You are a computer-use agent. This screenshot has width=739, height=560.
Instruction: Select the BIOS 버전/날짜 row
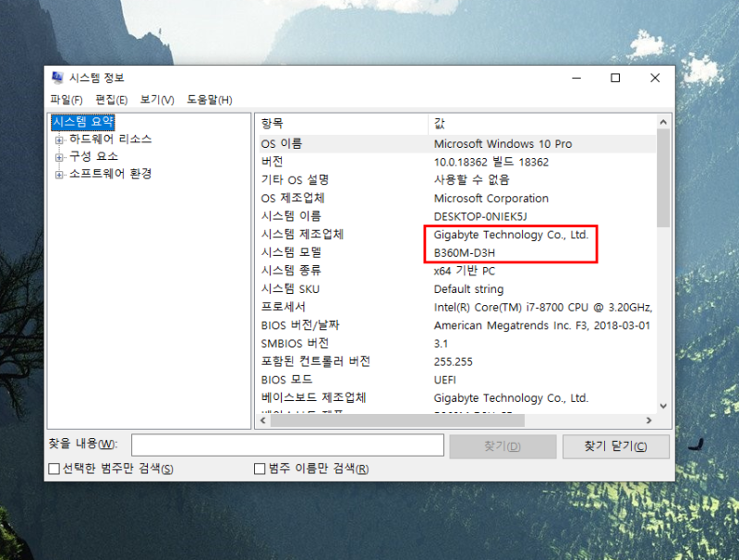[457, 325]
